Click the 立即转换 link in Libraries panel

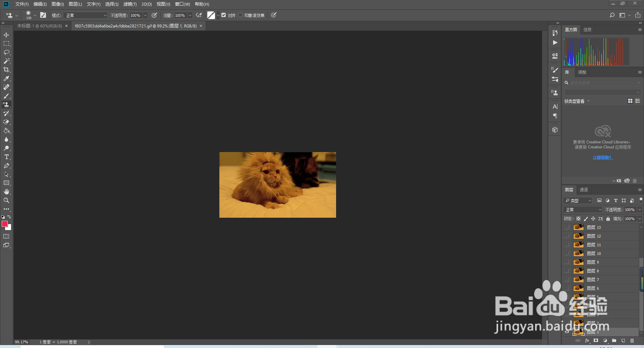click(602, 157)
